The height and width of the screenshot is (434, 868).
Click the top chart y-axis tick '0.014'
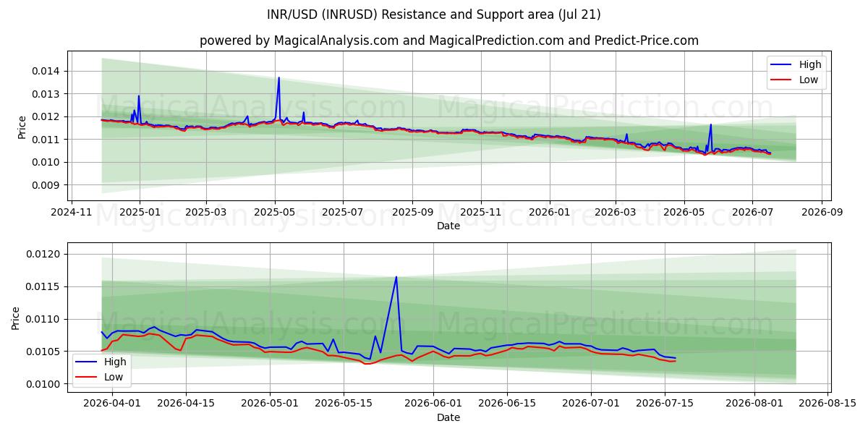tap(48, 71)
